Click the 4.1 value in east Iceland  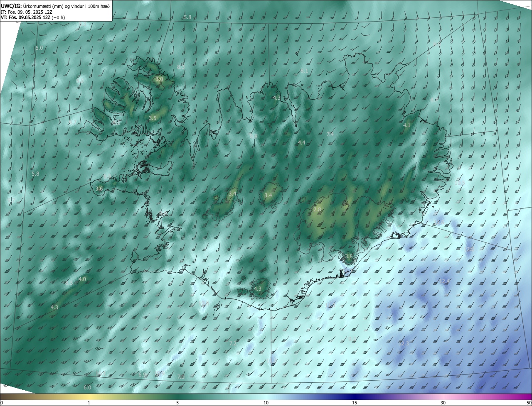click(407, 125)
